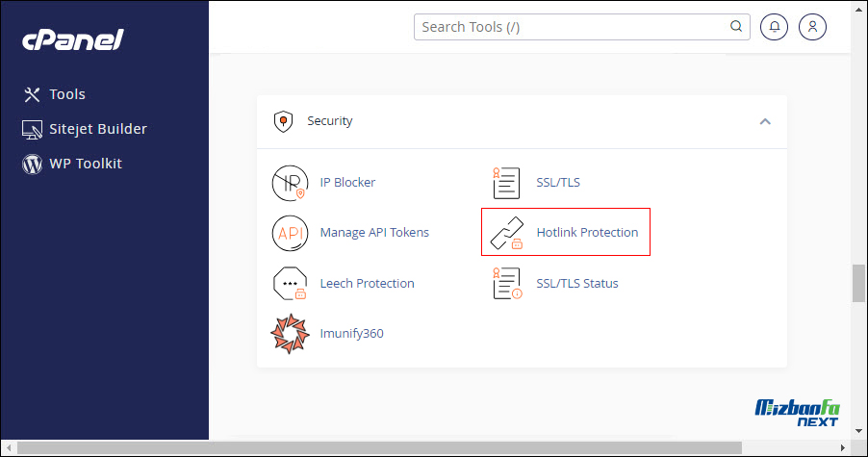Click the Hotlink Protection link
Screen dimensions: 868x457
pyautogui.click(x=587, y=233)
